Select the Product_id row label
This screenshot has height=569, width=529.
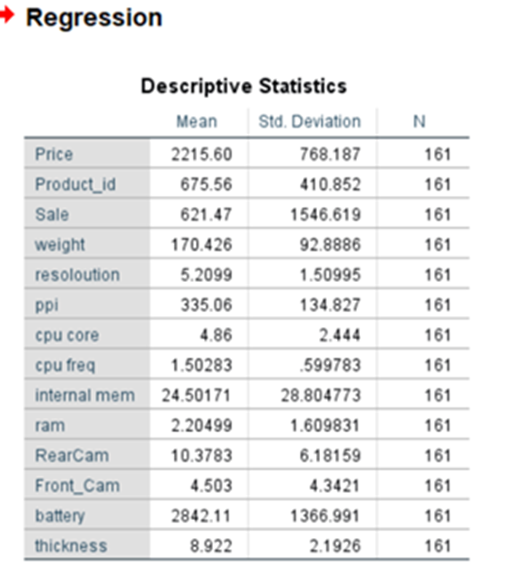75,184
